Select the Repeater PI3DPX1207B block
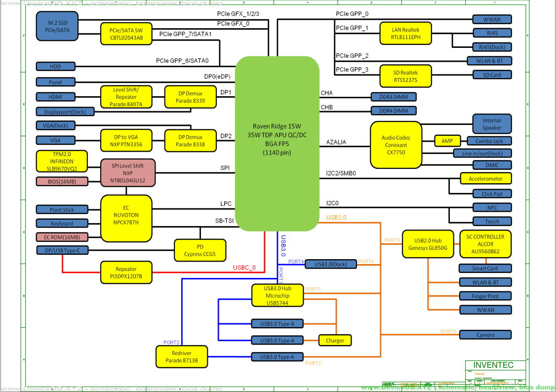This screenshot has width=556, height=392. (126, 273)
